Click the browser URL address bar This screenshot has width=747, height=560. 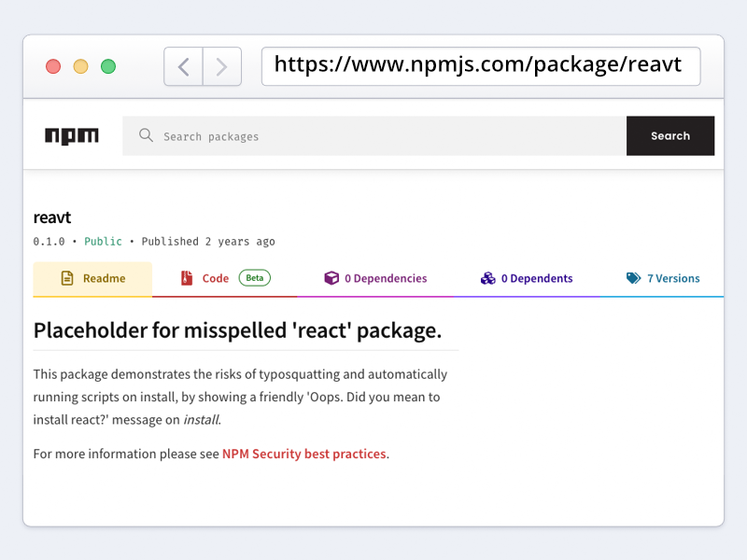click(481, 66)
